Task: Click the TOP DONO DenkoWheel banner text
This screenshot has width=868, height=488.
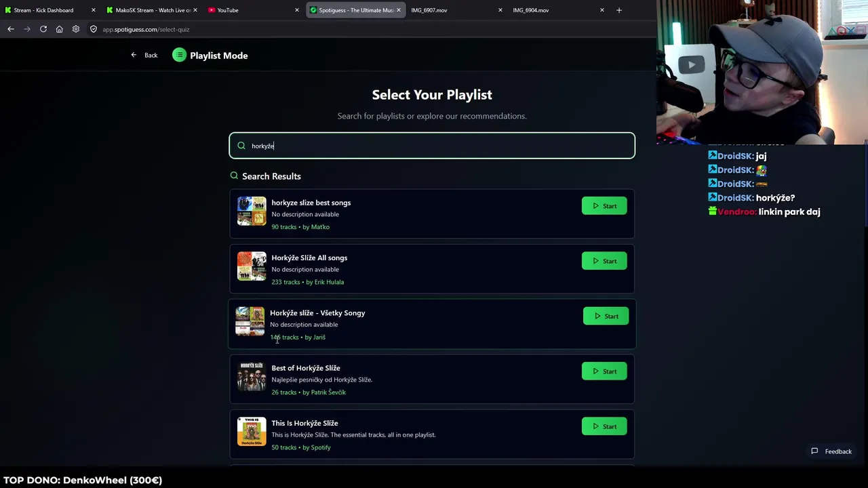Action: (83, 480)
